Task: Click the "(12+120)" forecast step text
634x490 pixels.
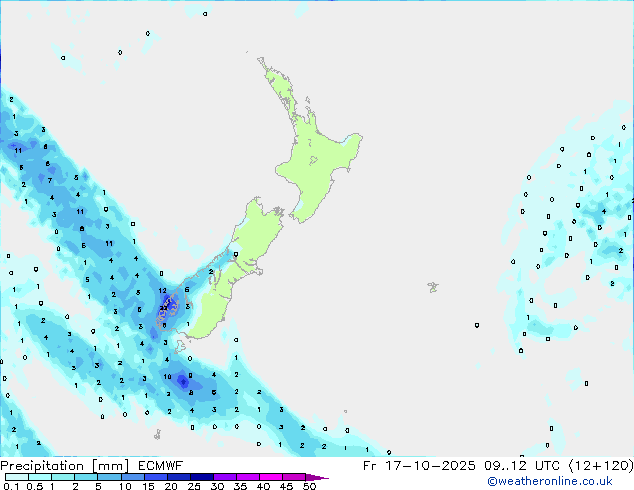Action: pyautogui.click(x=601, y=466)
